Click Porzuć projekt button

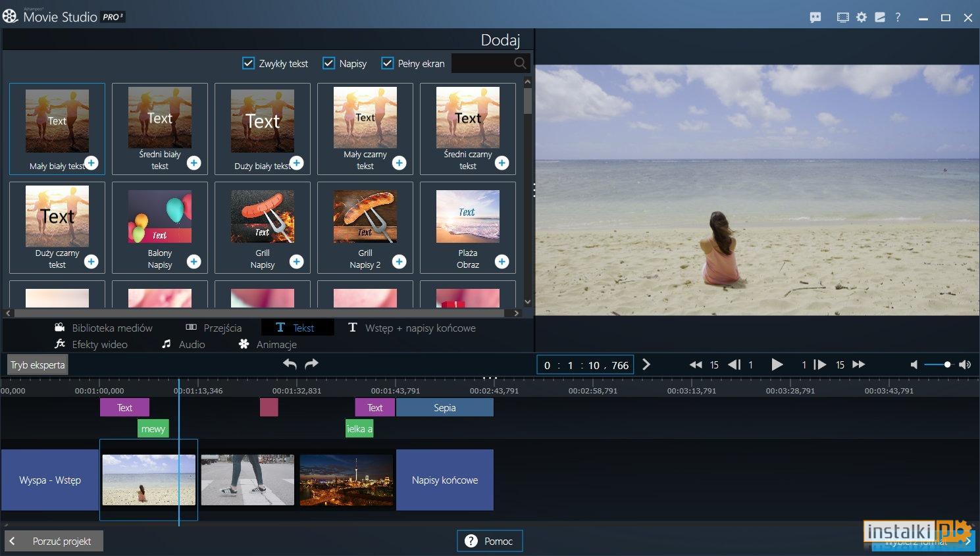tap(54, 541)
